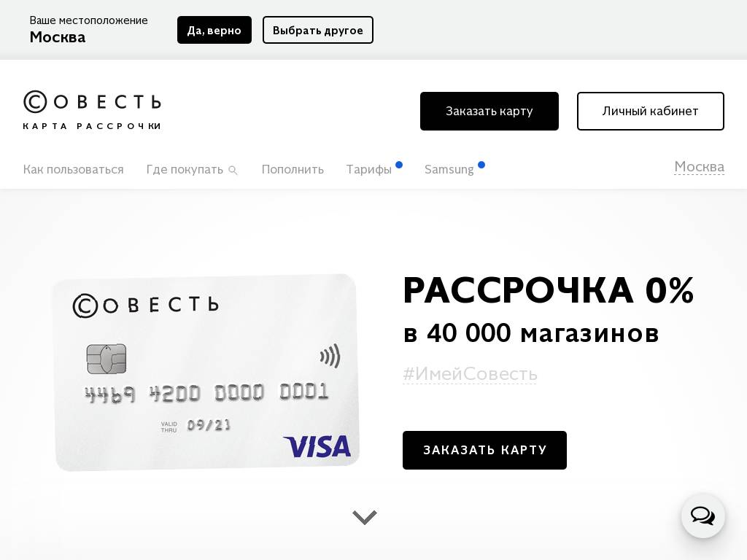
Task: Click the contactless payment symbol on card
Action: (x=330, y=357)
